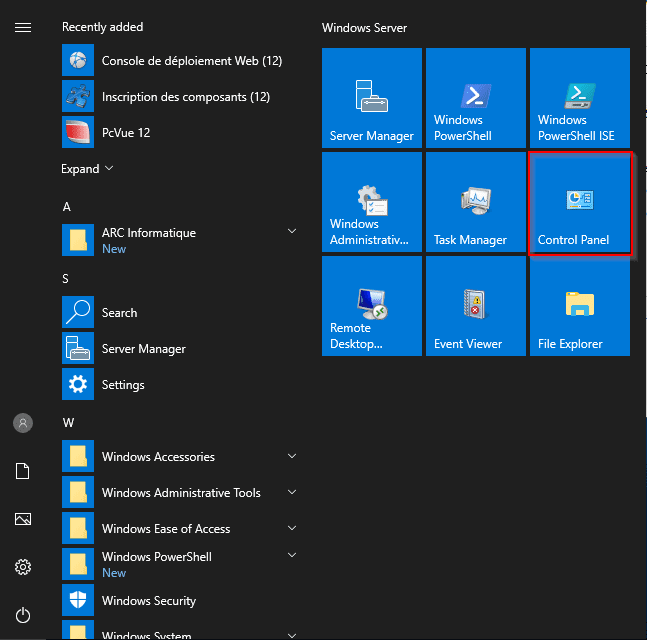Launch Server Manager tile
Image resolution: width=647 pixels, height=640 pixels.
click(372, 98)
